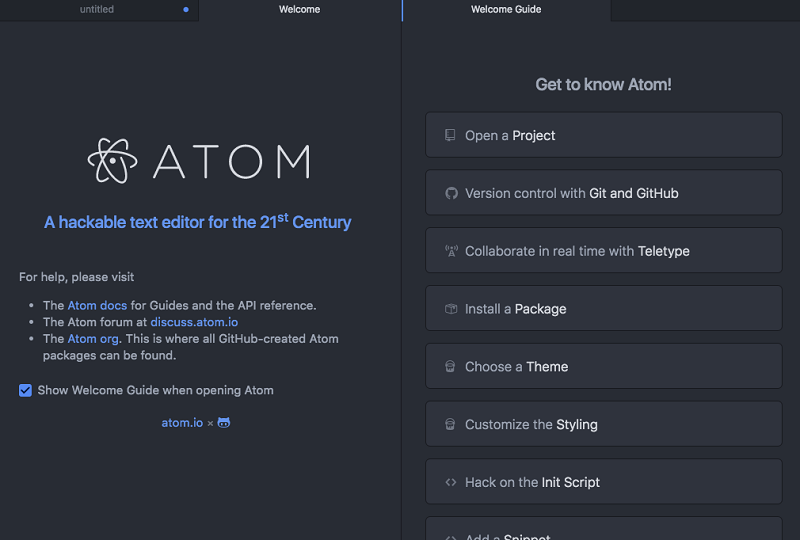Expand Collaborate in real time with Teletype
800x540 pixels.
coord(604,251)
